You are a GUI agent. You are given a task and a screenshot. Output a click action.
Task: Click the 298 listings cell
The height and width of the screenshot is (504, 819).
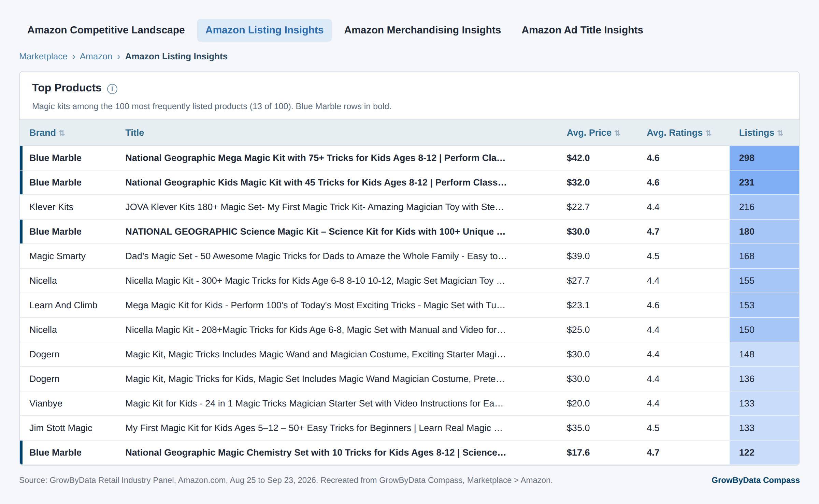tap(764, 158)
